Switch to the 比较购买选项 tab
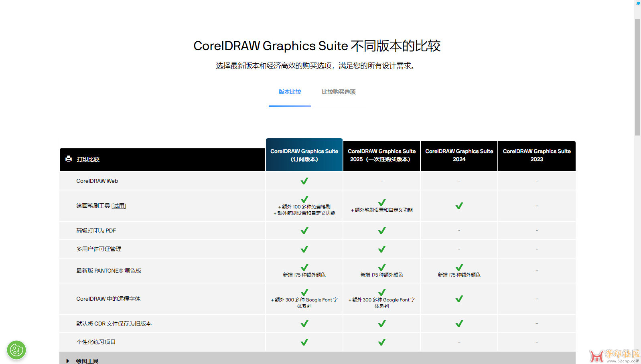Image resolution: width=641 pixels, height=364 pixels. [339, 92]
